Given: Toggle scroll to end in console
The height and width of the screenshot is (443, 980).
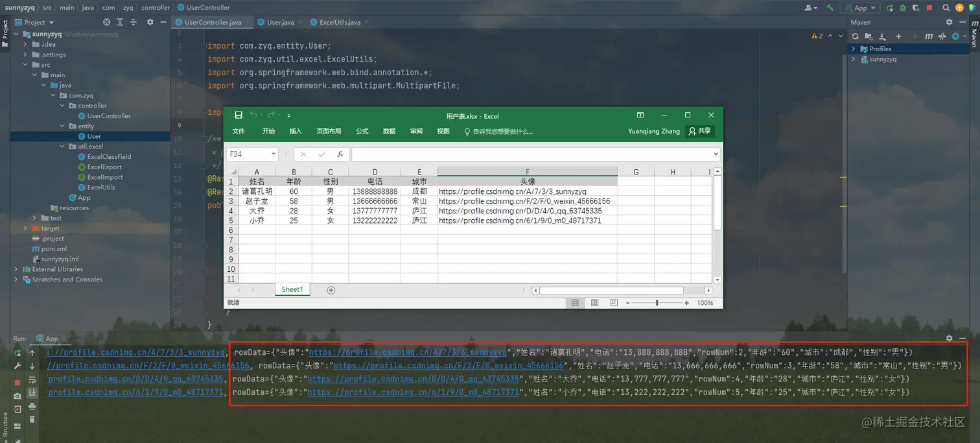Looking at the screenshot, I should point(32,392).
